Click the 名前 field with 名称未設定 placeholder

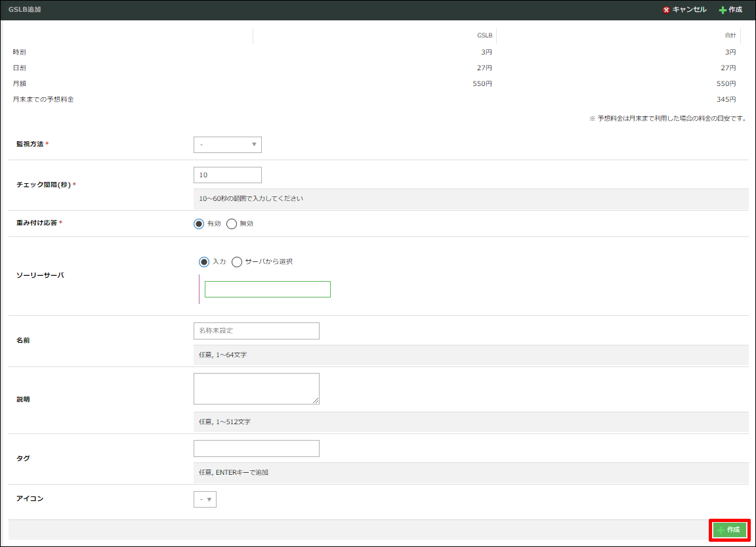pyautogui.click(x=257, y=331)
